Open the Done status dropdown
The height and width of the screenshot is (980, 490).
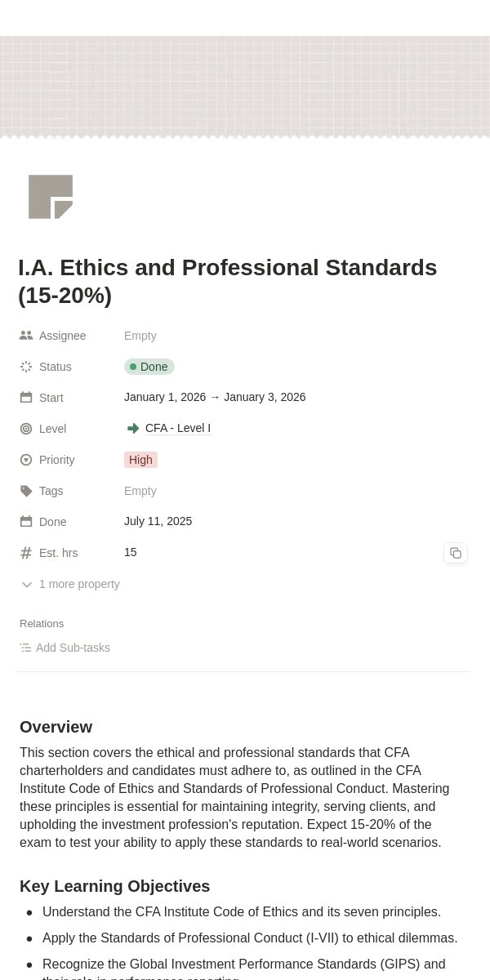(149, 367)
